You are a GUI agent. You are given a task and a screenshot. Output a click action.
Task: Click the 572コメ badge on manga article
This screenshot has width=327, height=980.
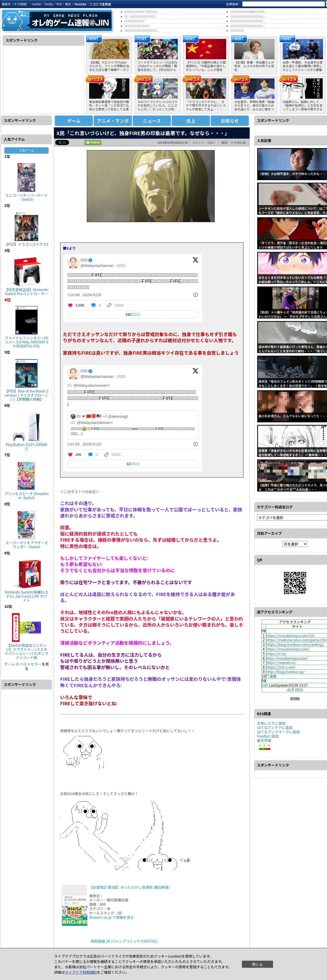coord(96,79)
